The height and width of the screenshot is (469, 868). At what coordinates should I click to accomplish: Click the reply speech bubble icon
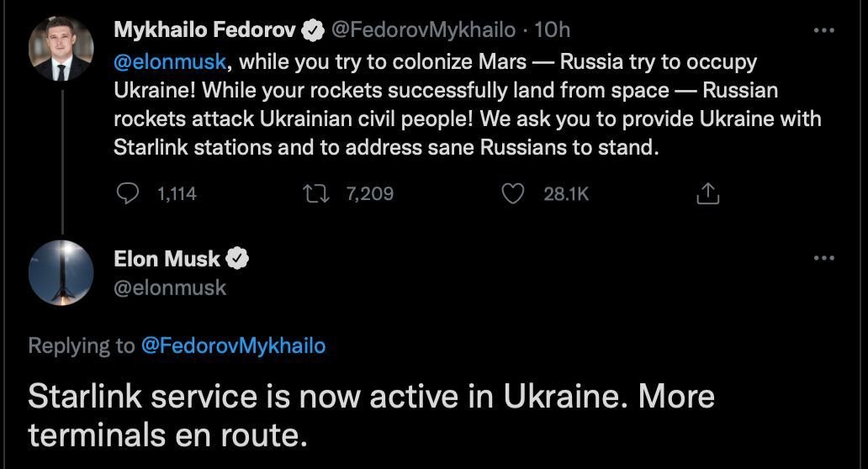[127, 194]
